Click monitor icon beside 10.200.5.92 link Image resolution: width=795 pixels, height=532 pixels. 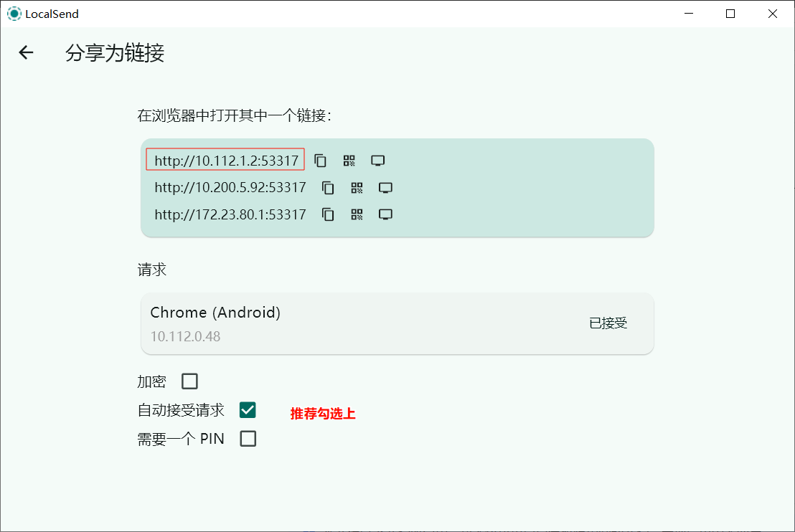386,188
